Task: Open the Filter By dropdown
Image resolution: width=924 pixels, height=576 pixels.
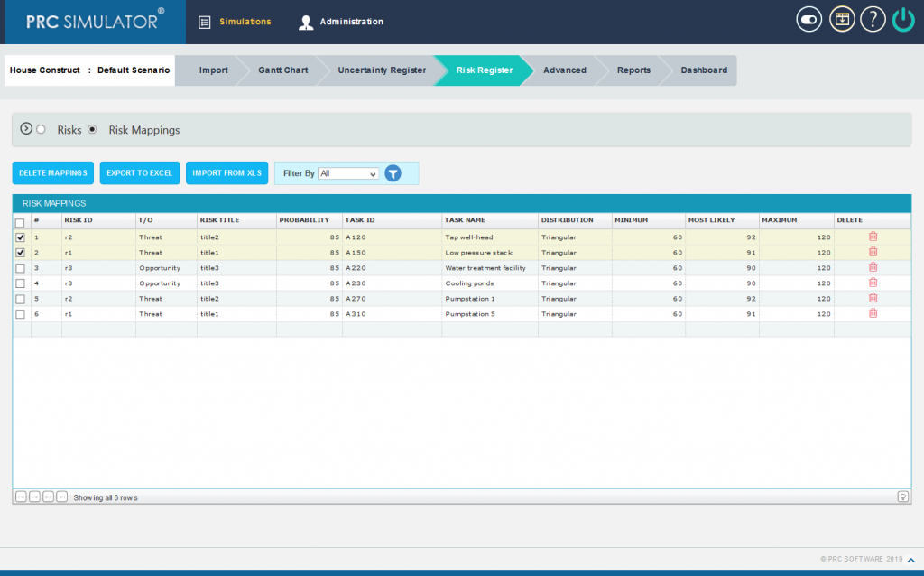Action: (348, 173)
